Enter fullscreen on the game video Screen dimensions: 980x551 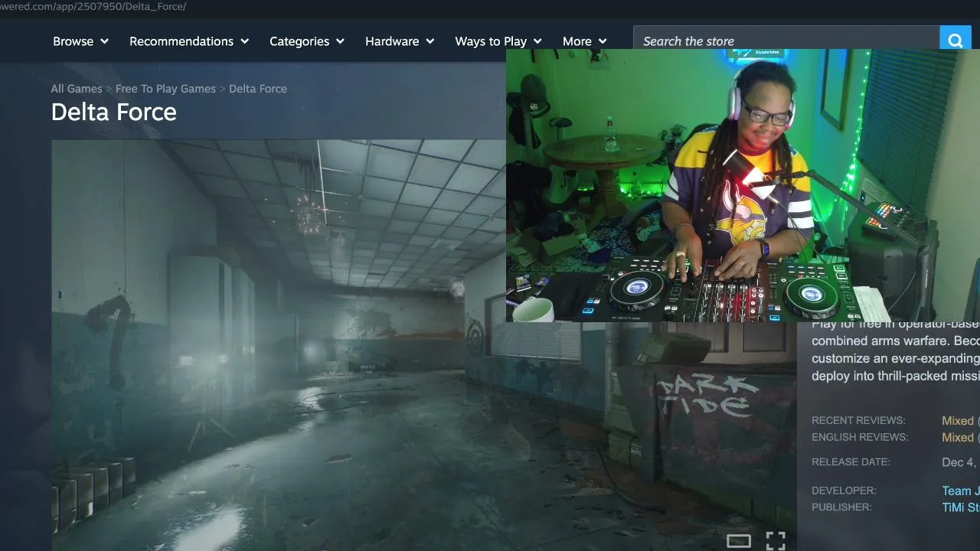(x=776, y=541)
